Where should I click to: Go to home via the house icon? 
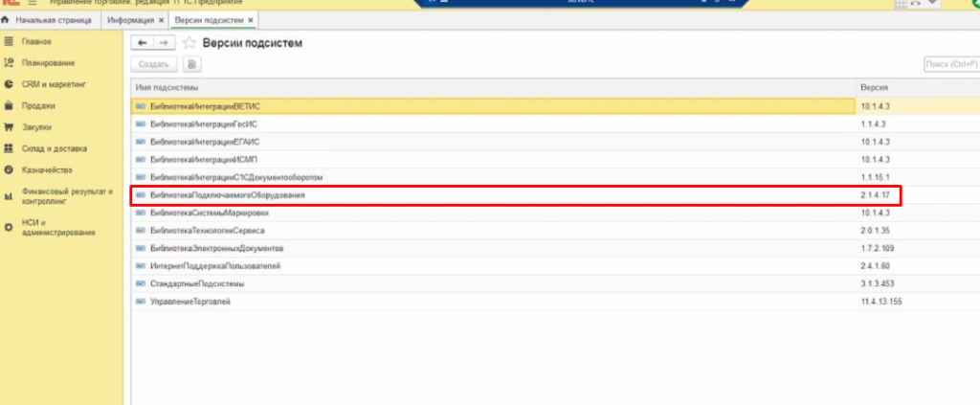6,20
